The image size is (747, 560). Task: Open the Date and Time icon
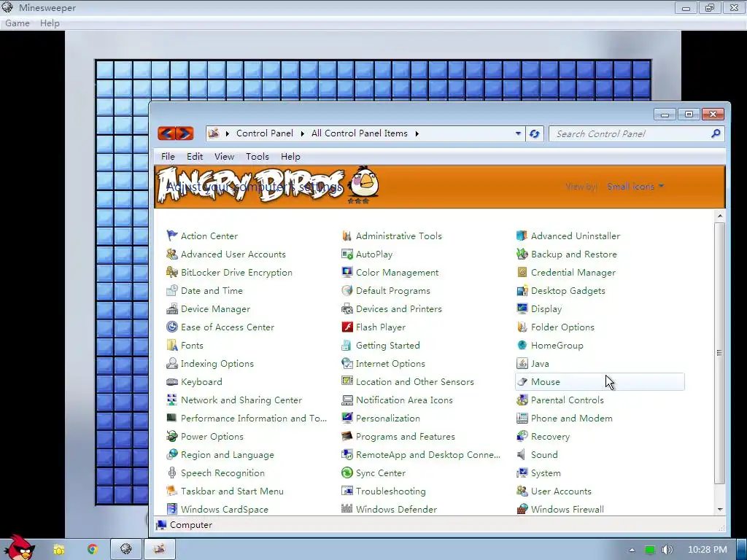[171, 290]
